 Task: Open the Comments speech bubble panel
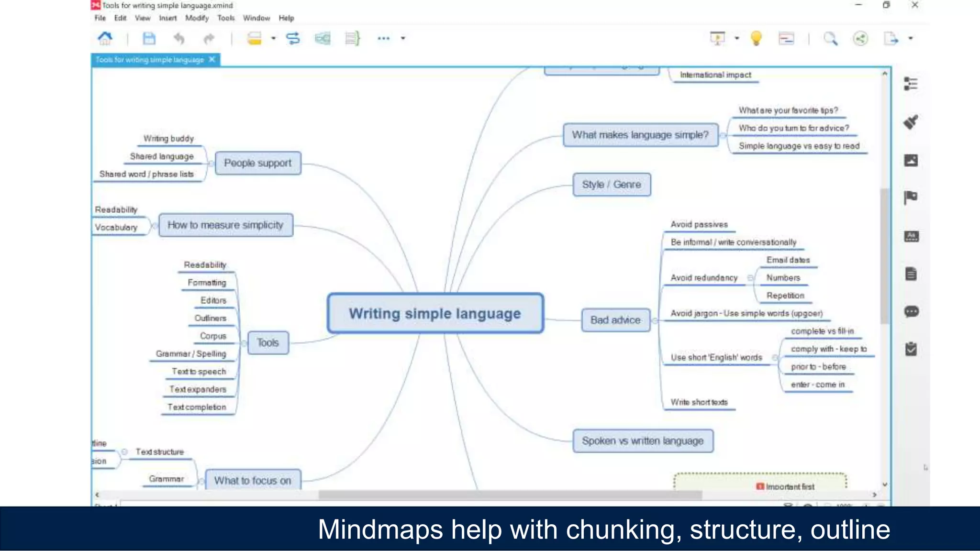(x=911, y=312)
